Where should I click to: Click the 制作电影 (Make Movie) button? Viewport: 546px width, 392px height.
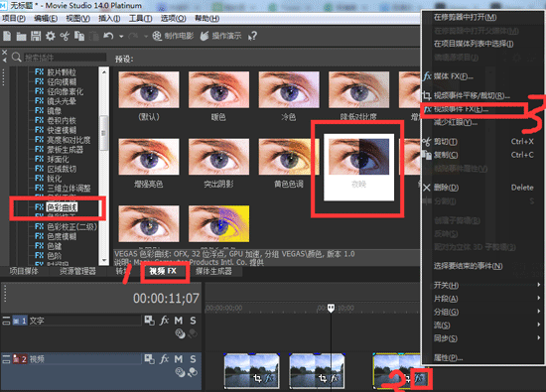(x=173, y=36)
